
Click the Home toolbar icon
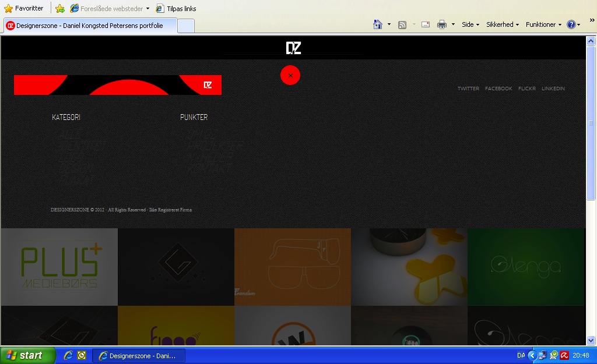378,24
